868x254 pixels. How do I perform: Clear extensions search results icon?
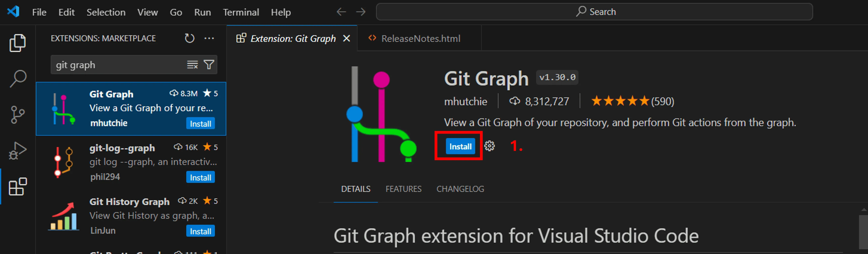click(192, 64)
